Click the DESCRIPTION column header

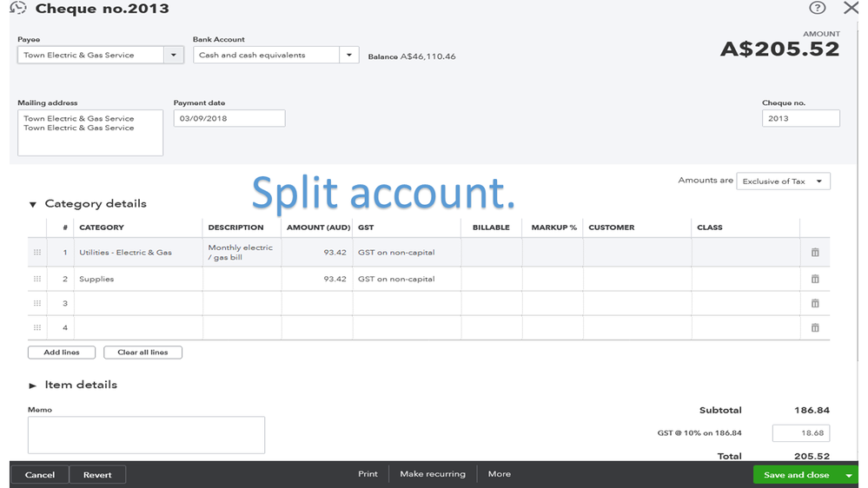coord(235,228)
